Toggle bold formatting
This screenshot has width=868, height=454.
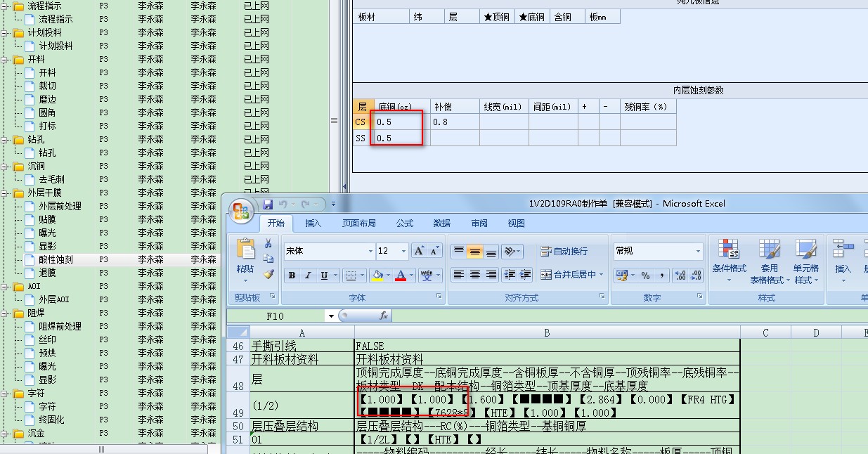pyautogui.click(x=292, y=275)
